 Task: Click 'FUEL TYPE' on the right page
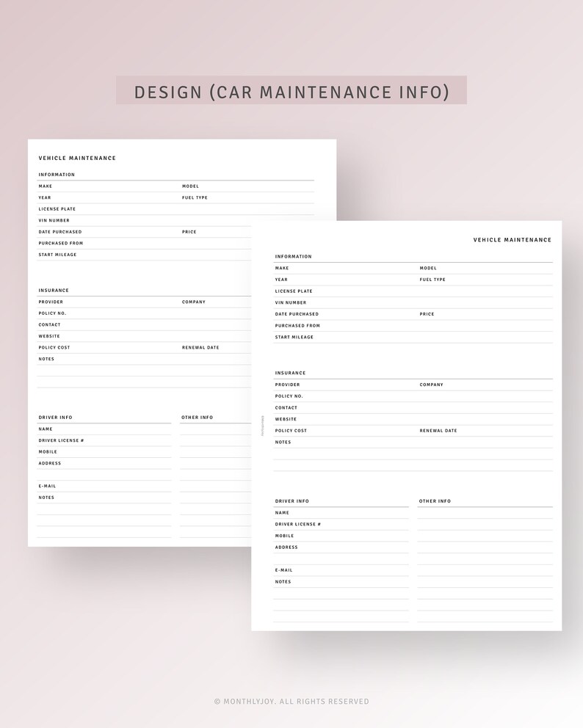click(432, 280)
